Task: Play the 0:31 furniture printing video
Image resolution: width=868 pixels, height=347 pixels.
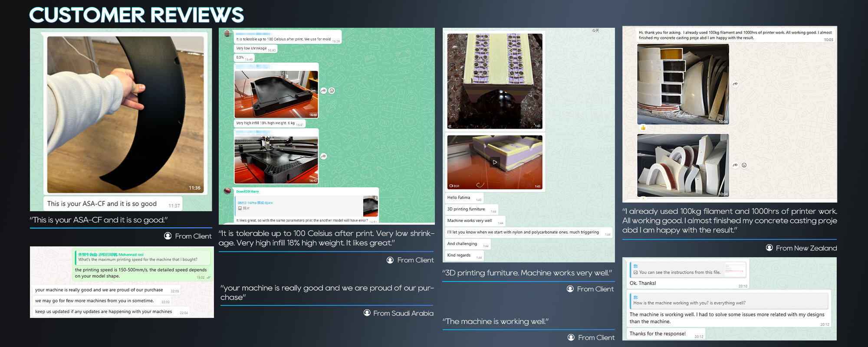Action: [495, 162]
